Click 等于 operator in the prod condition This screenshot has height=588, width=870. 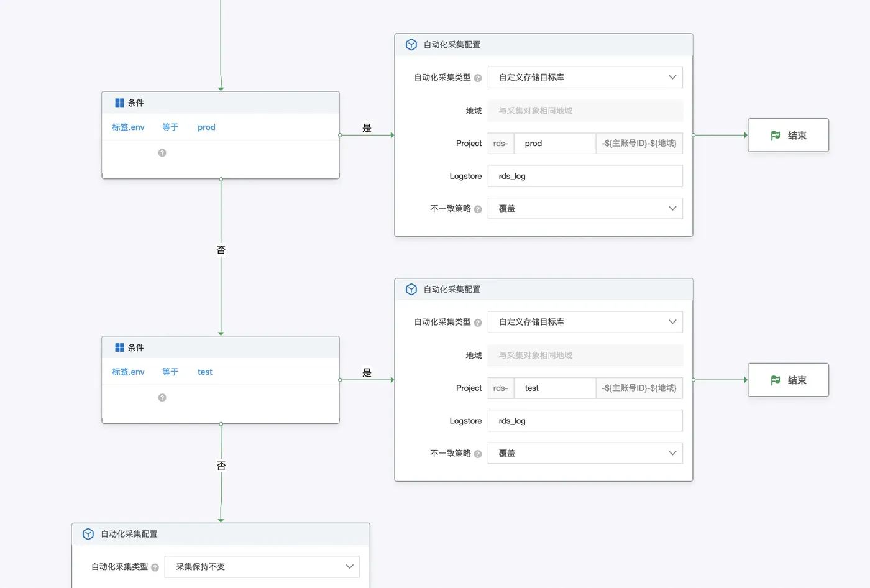pos(170,127)
